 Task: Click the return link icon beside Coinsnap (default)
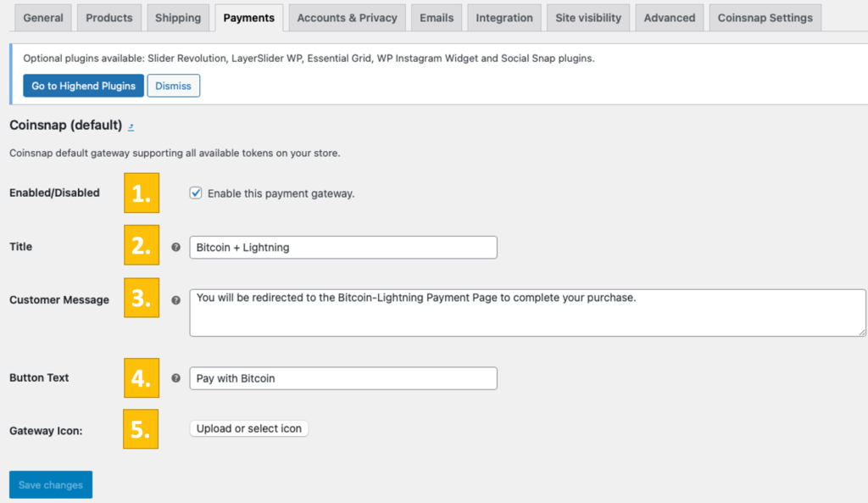click(x=131, y=127)
